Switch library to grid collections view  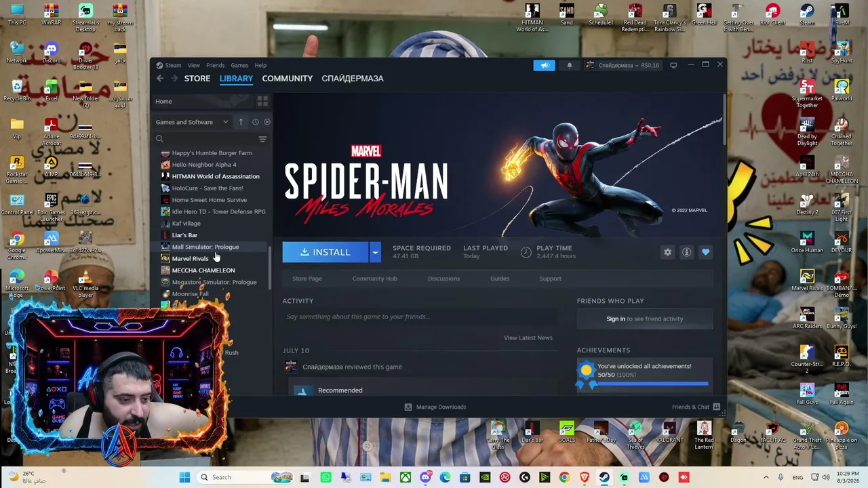click(262, 101)
